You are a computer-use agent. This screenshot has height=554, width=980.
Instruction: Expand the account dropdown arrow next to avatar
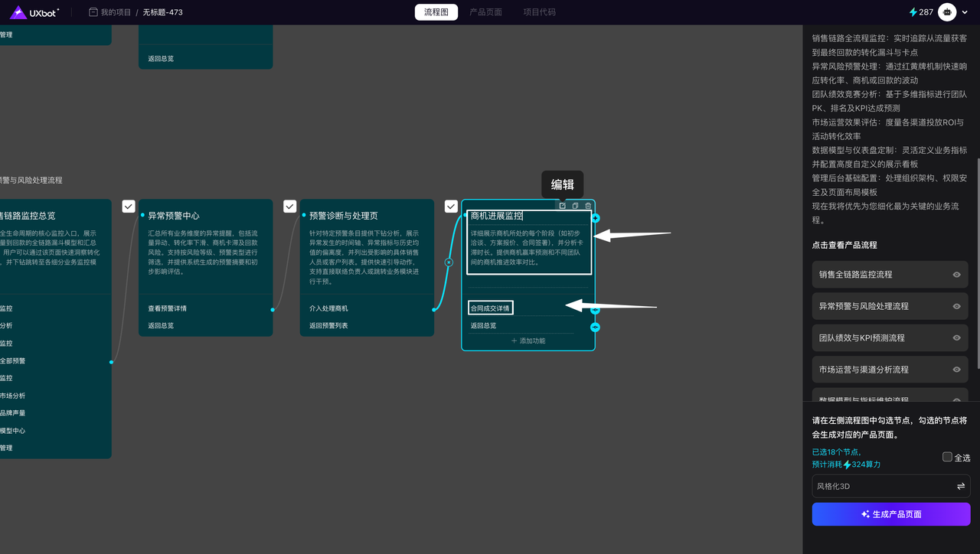[965, 12]
